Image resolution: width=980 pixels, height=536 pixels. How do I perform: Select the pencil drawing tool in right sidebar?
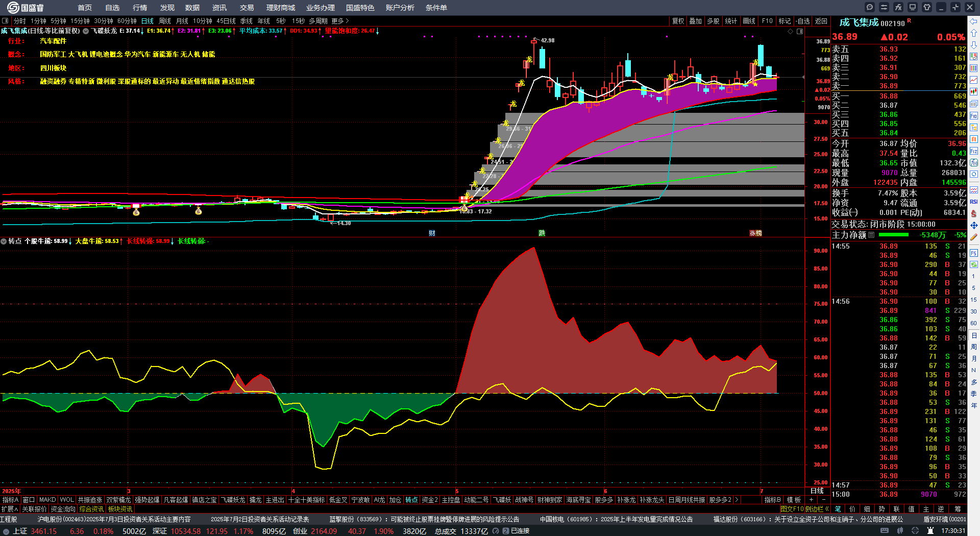pos(974,237)
